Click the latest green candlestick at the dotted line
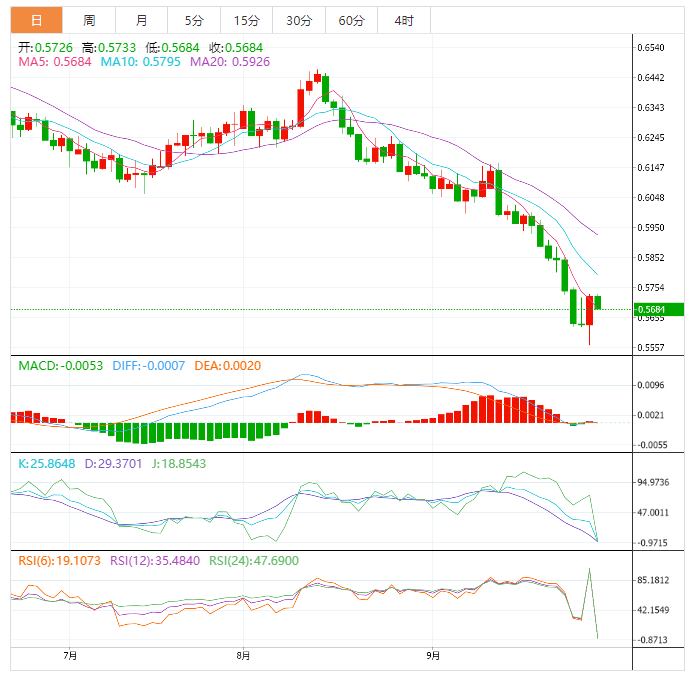Viewport: 693px width, 678px height. click(598, 302)
